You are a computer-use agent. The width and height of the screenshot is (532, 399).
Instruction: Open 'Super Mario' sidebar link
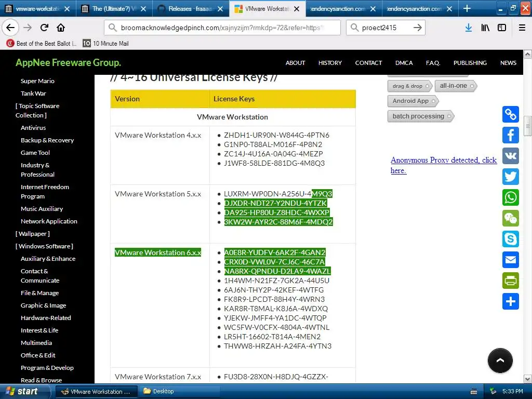(37, 81)
